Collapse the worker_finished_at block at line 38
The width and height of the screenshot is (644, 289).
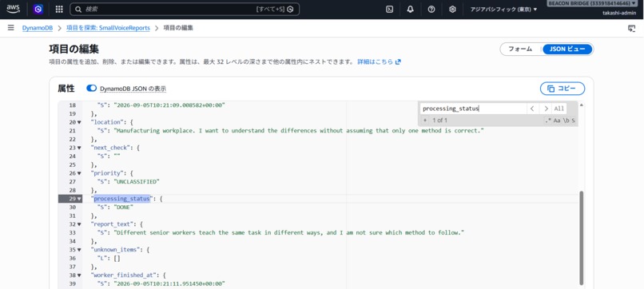click(79, 275)
